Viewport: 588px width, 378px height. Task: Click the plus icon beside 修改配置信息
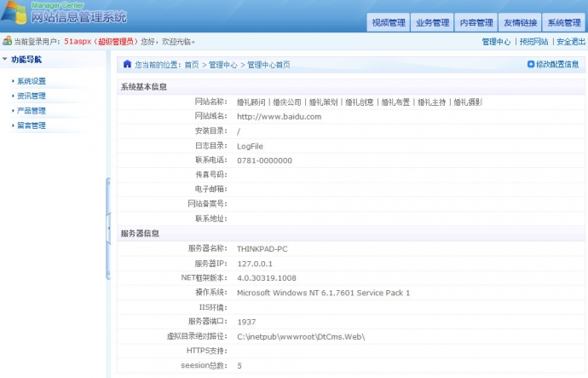click(531, 64)
